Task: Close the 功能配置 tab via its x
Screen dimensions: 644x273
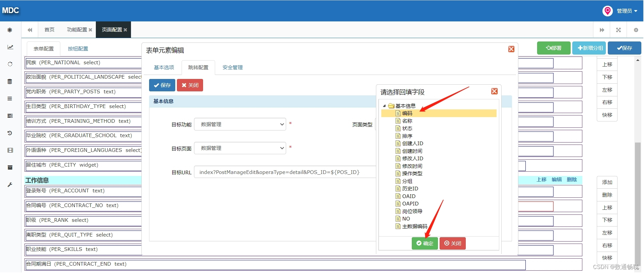Action: [90, 30]
